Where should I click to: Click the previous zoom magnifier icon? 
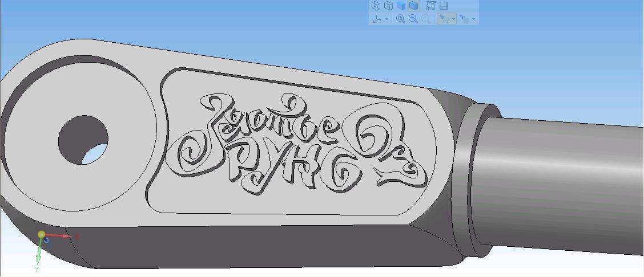[x=413, y=19]
